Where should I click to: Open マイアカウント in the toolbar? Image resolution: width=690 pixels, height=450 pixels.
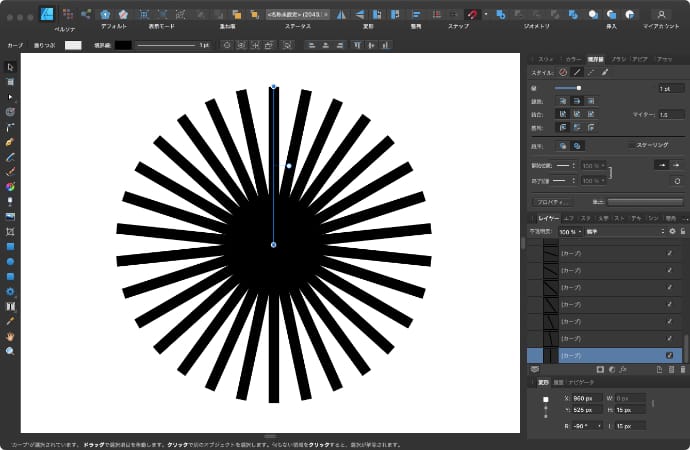pyautogui.click(x=660, y=14)
